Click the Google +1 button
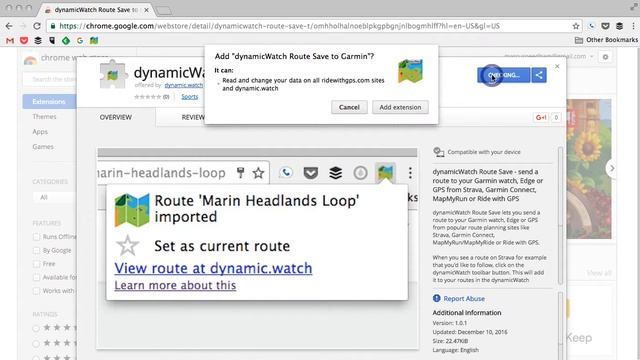Screen dimensions: 640x360 click(x=541, y=118)
